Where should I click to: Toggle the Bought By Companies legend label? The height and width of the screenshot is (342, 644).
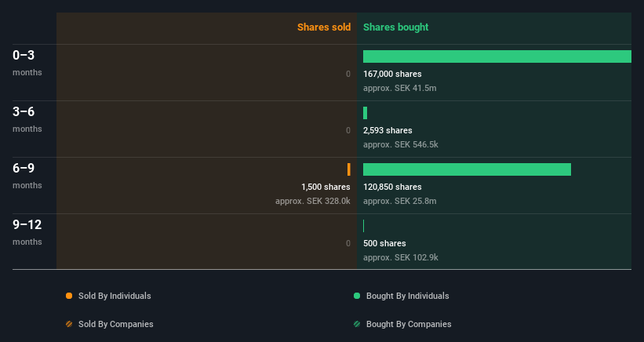point(409,324)
